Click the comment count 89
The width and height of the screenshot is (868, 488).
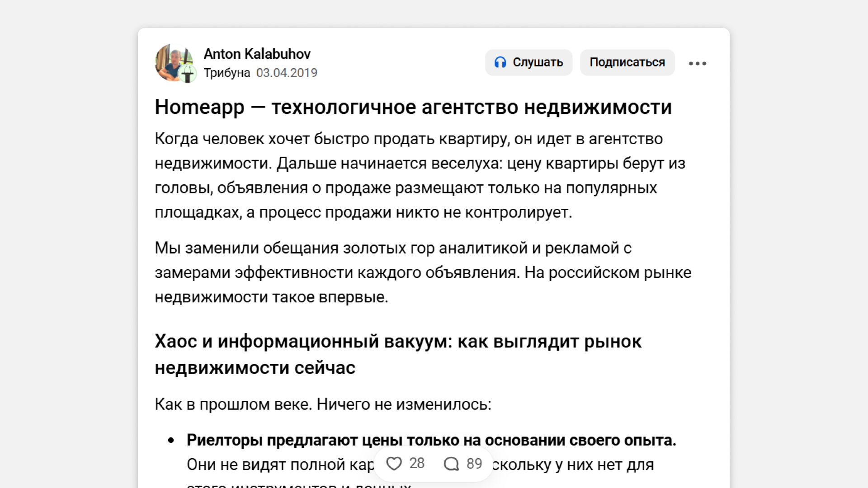coord(474,464)
